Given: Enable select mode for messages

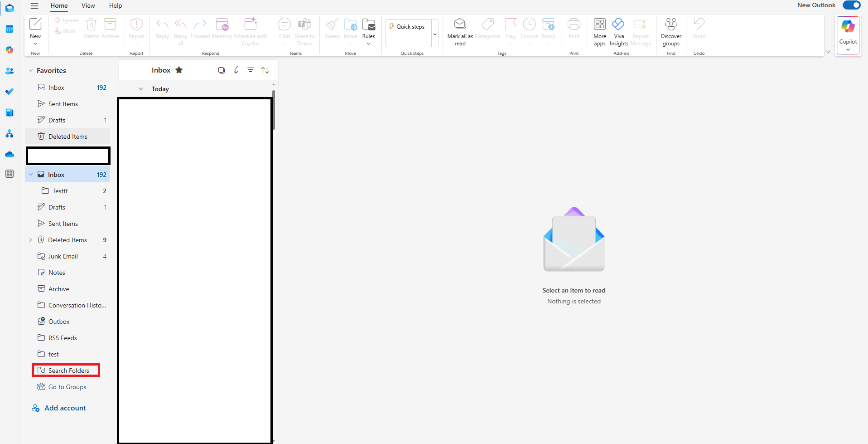Looking at the screenshot, I should [x=222, y=70].
